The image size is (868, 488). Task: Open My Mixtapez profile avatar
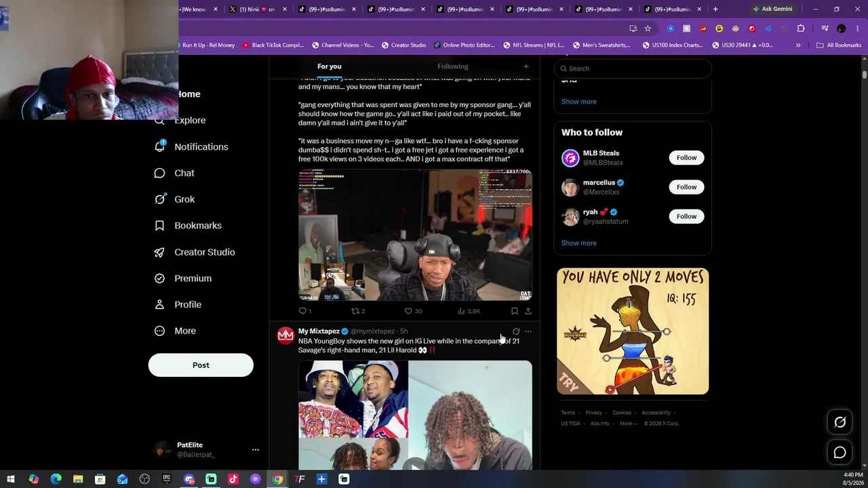(285, 335)
